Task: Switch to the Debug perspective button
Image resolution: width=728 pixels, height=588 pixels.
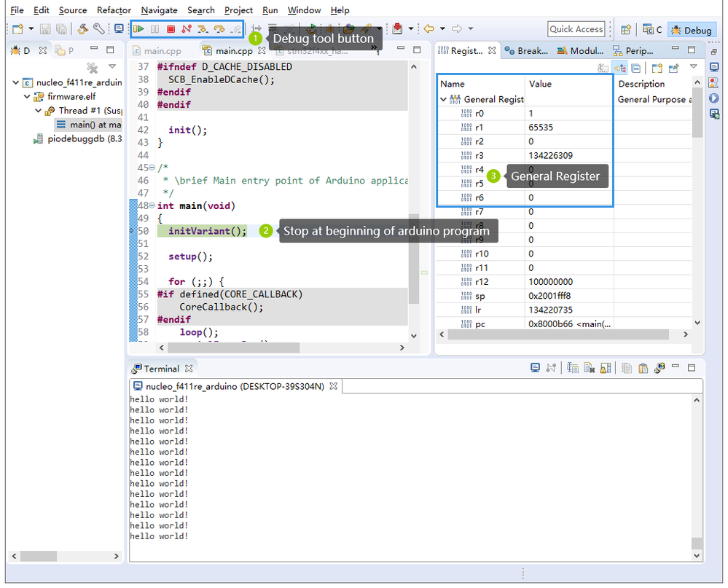Action: click(x=692, y=30)
